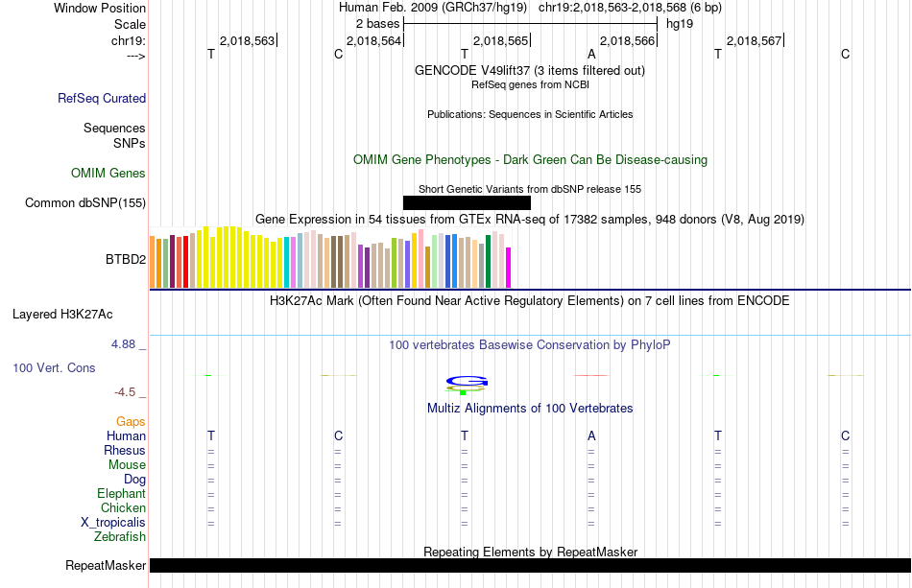Select the Layered H3K27Ac track label
Image resolution: width=912 pixels, height=588 pixels.
click(62, 315)
